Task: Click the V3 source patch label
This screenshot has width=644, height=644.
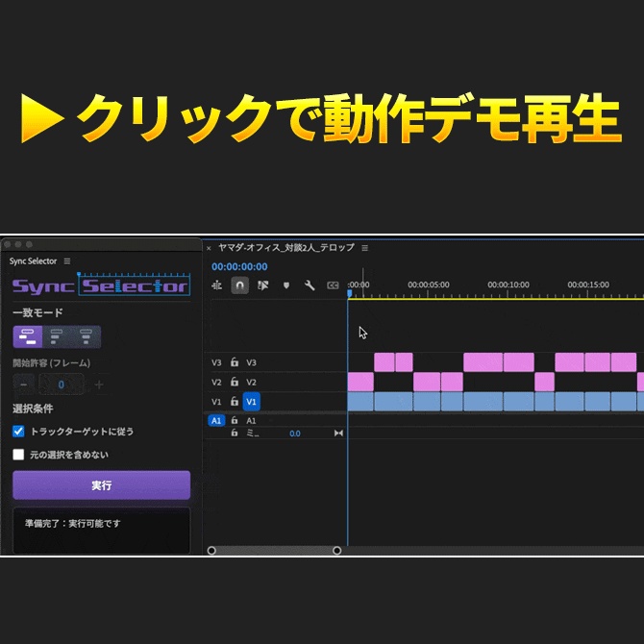Action: click(x=216, y=362)
